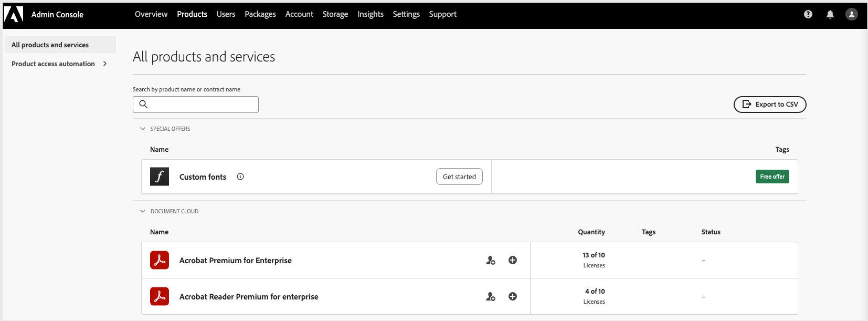Screen dimensions: 868x321
Task: Select All products and services in sidebar
Action: tap(60, 45)
